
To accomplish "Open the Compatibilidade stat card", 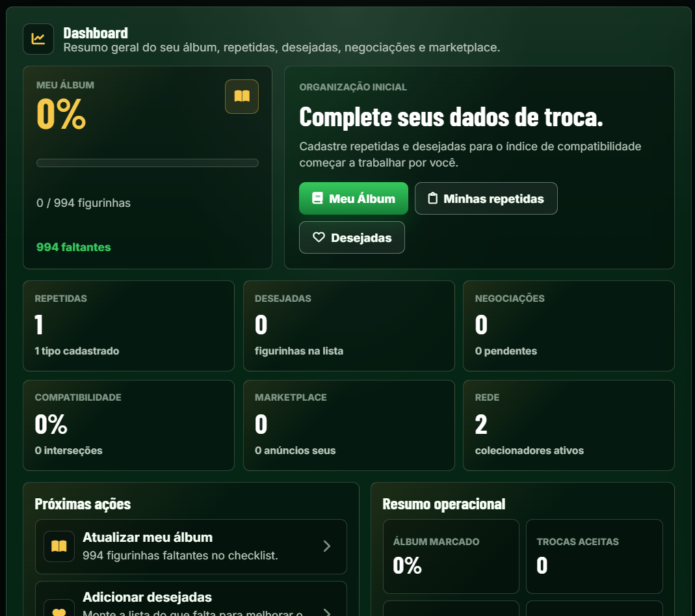I will pyautogui.click(x=129, y=425).
